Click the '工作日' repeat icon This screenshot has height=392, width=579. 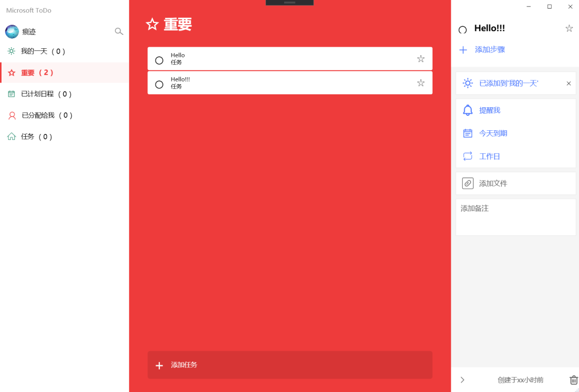(467, 156)
